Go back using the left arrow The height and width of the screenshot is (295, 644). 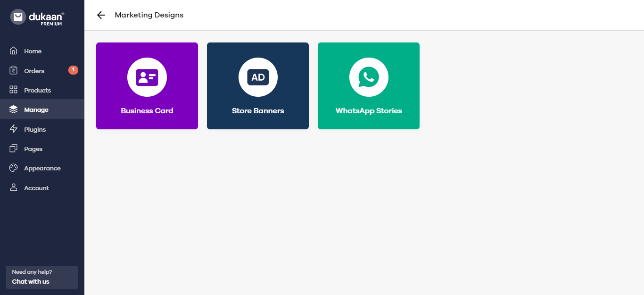click(100, 15)
